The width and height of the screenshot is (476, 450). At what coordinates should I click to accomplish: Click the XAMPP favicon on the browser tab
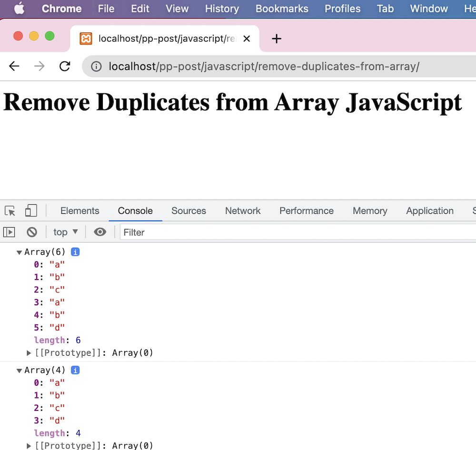pyautogui.click(x=85, y=39)
